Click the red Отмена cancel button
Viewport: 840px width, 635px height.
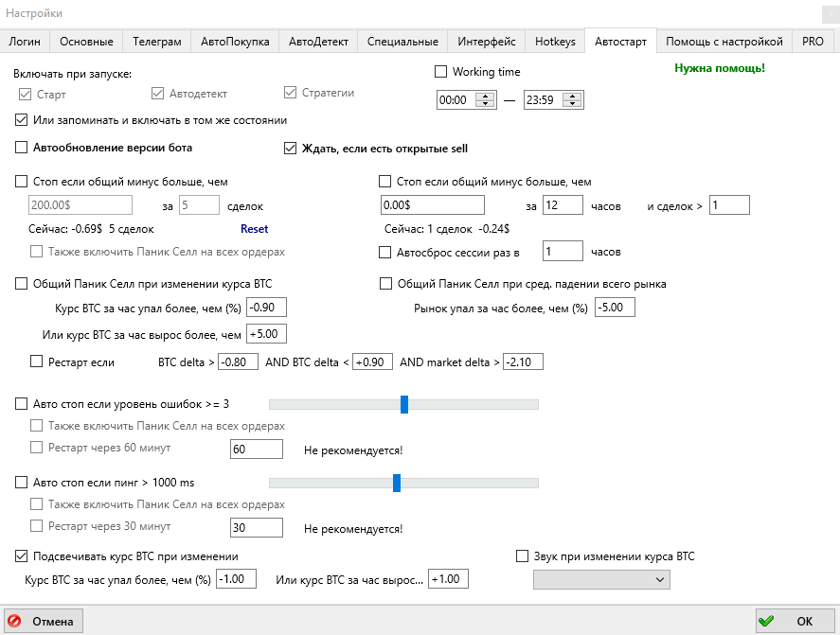(43, 621)
